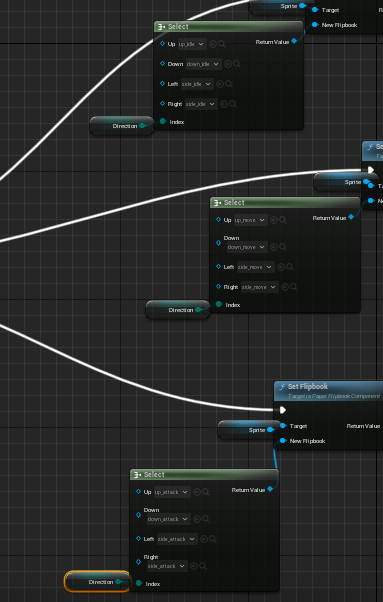Click browse magnifier icon next to up_move
383x602 pixels.
pos(283,220)
